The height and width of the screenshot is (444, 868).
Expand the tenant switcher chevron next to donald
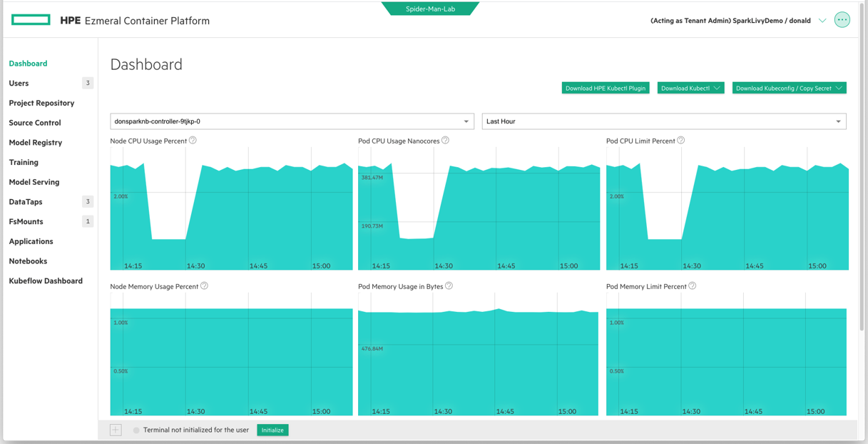pyautogui.click(x=822, y=21)
